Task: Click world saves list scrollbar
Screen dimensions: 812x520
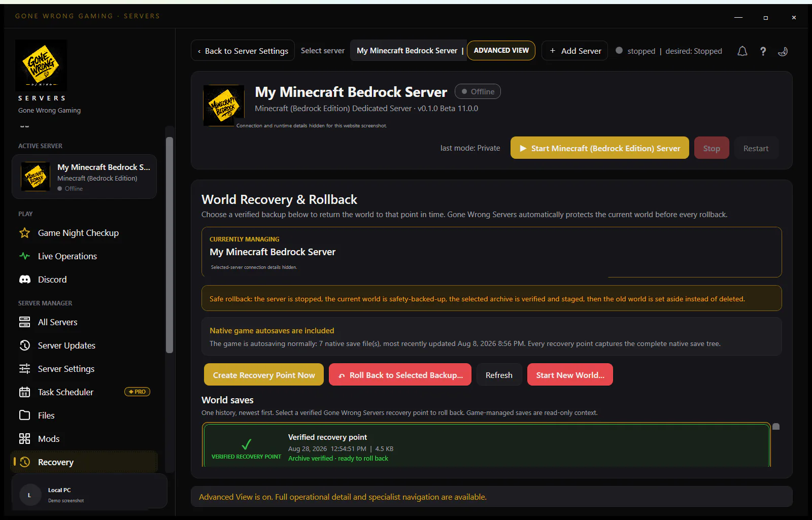Action: point(776,427)
